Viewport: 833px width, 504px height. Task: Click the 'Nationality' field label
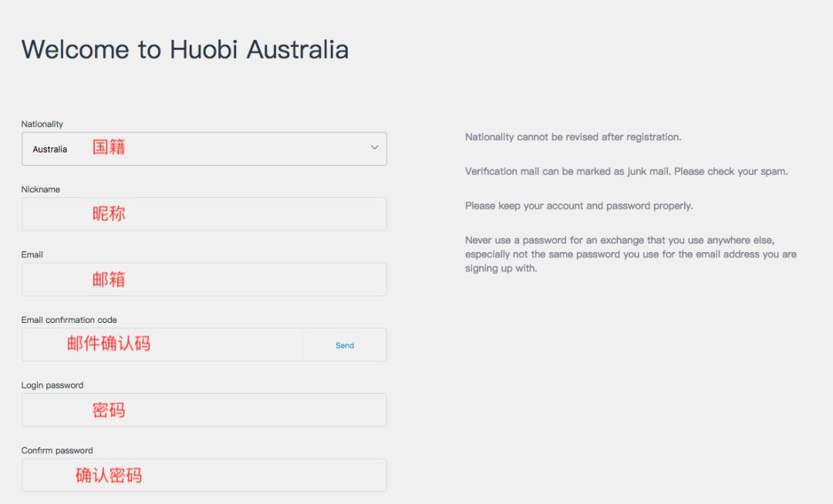[42, 123]
